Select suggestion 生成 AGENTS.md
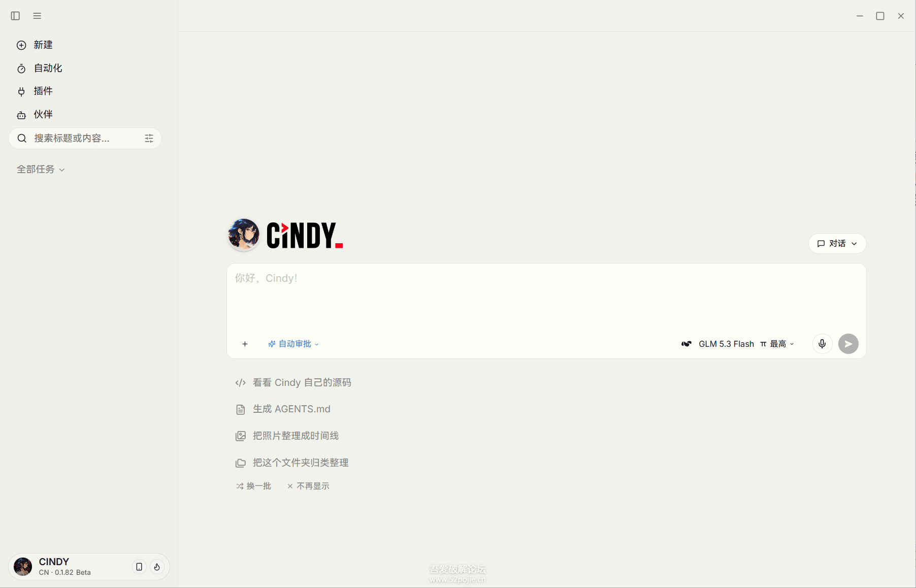916x588 pixels. (283, 409)
